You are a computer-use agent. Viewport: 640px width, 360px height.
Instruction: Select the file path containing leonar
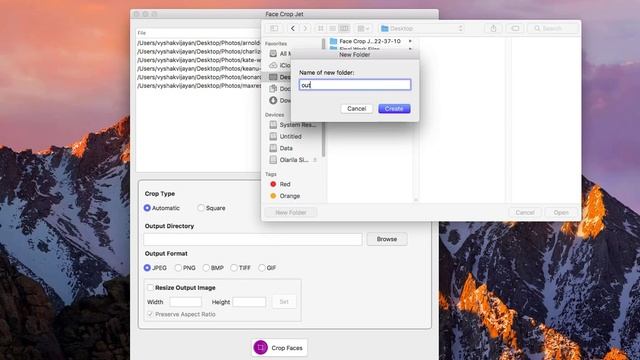[199, 77]
